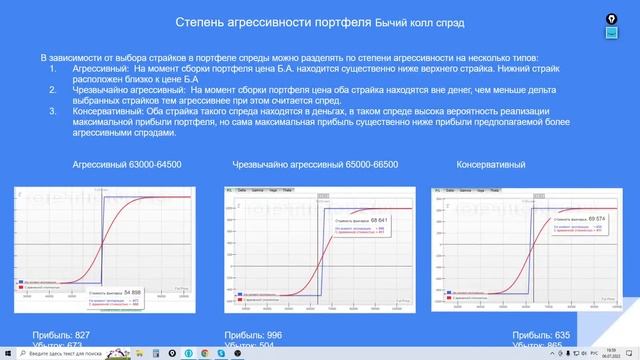640x360 pixels.
Task: Click list item 3 starting 'Консервативный:'
Action: (x=321, y=122)
